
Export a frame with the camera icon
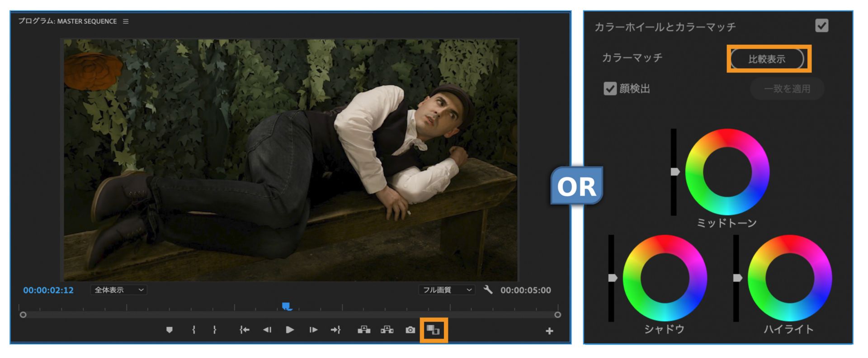pyautogui.click(x=410, y=330)
